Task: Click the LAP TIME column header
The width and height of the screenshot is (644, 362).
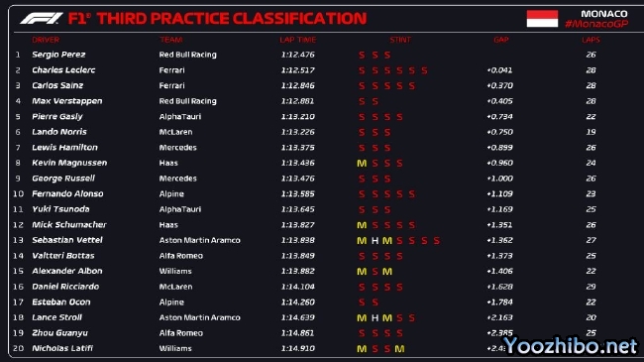Action: 298,40
